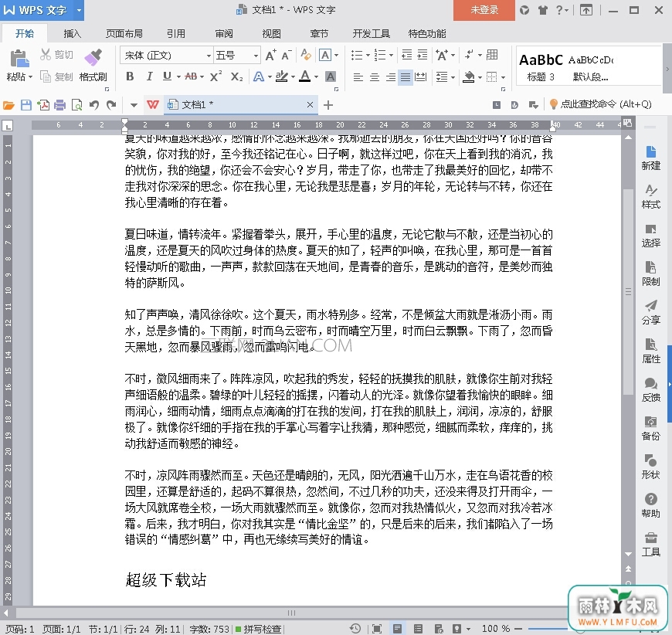Screen dimensions: 672x635
Task: Click the 点此查找命令 search box
Action: [601, 104]
